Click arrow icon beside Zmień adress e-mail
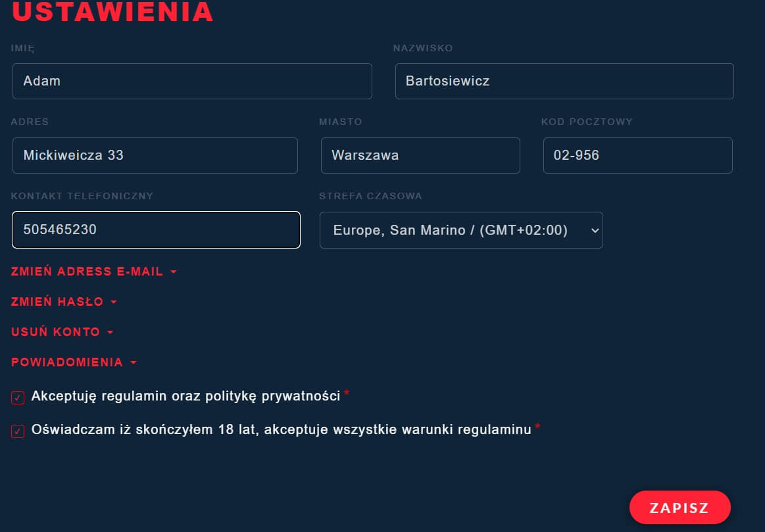This screenshot has height=532, width=765. click(x=174, y=272)
